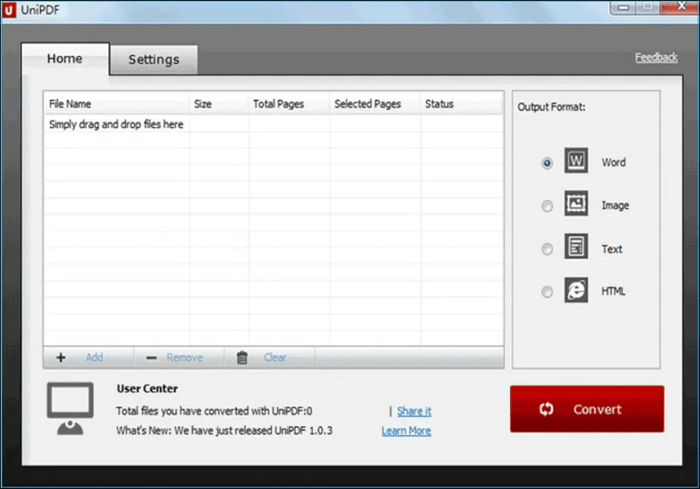
Task: Click the Clear list button label
Action: (275, 357)
